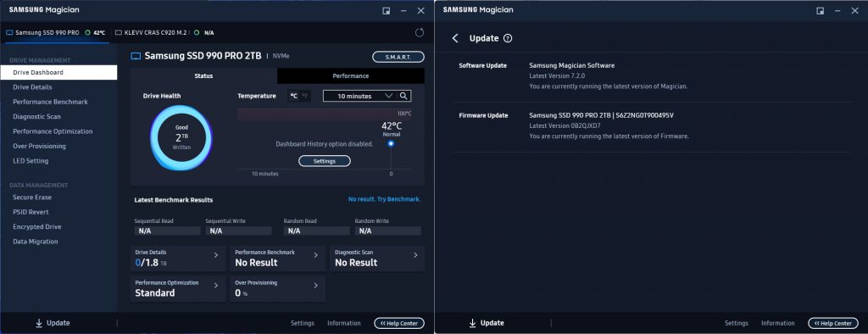868x334 pixels.
Task: Click the magnifier icon beside the 10 minutes dropdown
Action: click(404, 96)
